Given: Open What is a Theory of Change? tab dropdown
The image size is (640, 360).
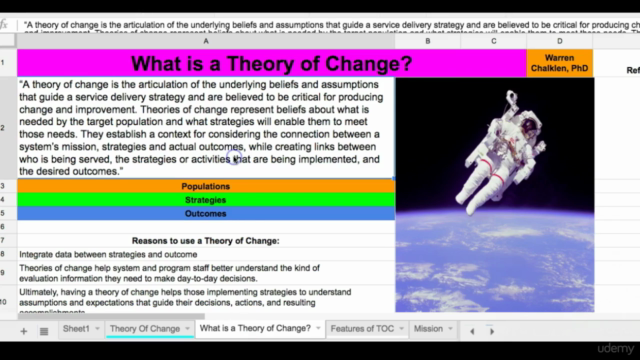Looking at the screenshot, I should pyautogui.click(x=318, y=328).
